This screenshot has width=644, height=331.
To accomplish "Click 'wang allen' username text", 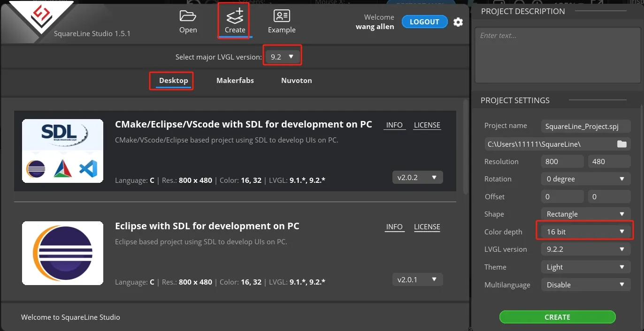I will 375,27.
